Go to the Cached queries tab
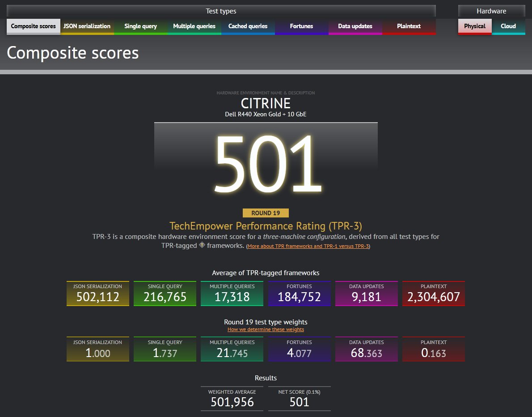The image size is (532, 417). tap(248, 26)
